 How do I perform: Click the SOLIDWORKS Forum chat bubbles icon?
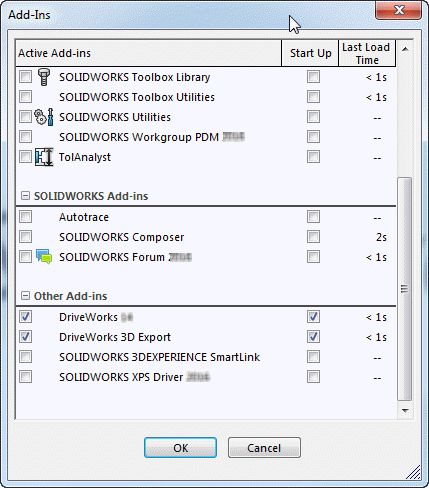coord(44,257)
